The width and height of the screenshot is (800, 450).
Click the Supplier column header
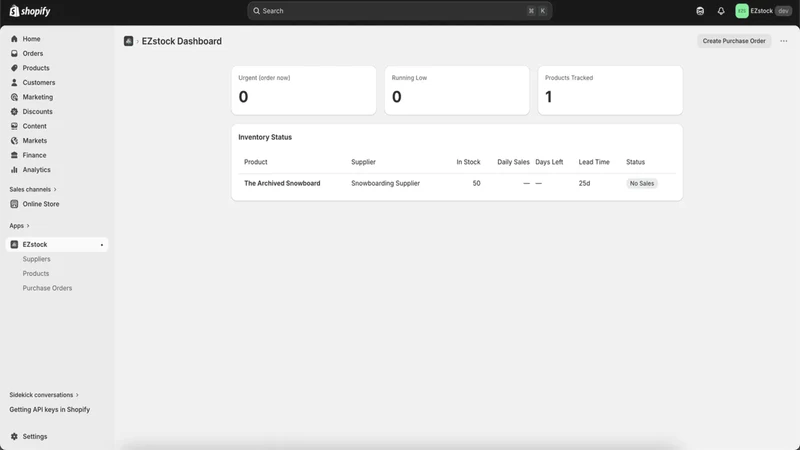pyautogui.click(x=363, y=162)
